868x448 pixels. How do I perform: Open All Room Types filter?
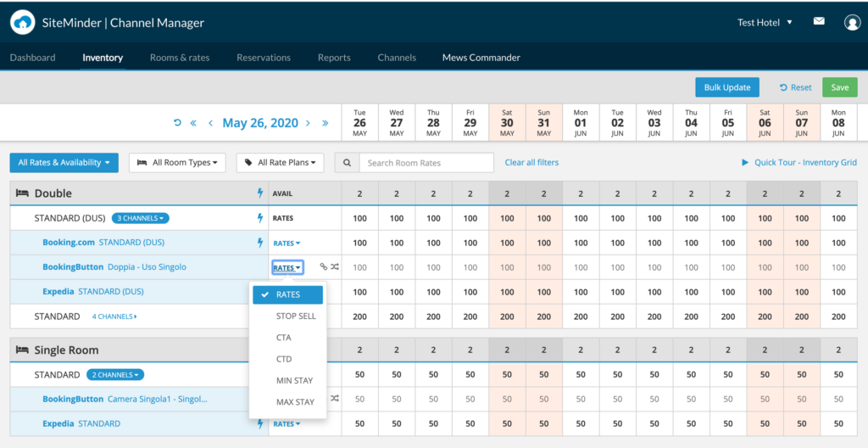pos(177,162)
